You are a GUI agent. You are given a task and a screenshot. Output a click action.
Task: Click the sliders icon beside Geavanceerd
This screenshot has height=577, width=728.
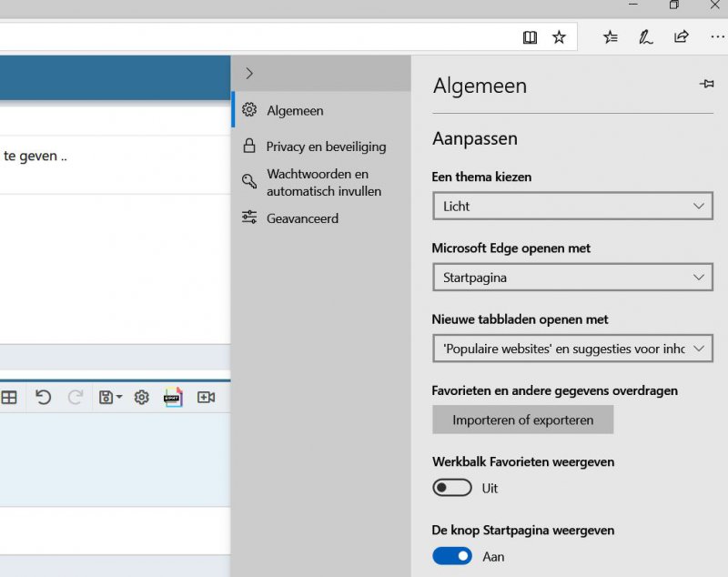[249, 218]
